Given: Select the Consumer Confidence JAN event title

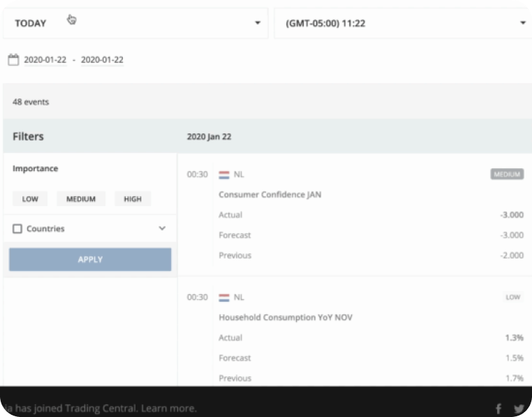Looking at the screenshot, I should (270, 195).
